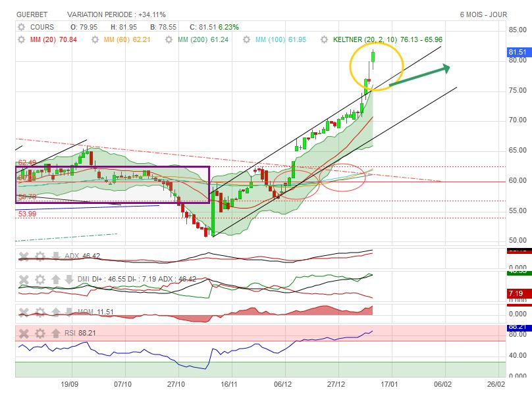Remove the RSI indicator panel

[24, 333]
